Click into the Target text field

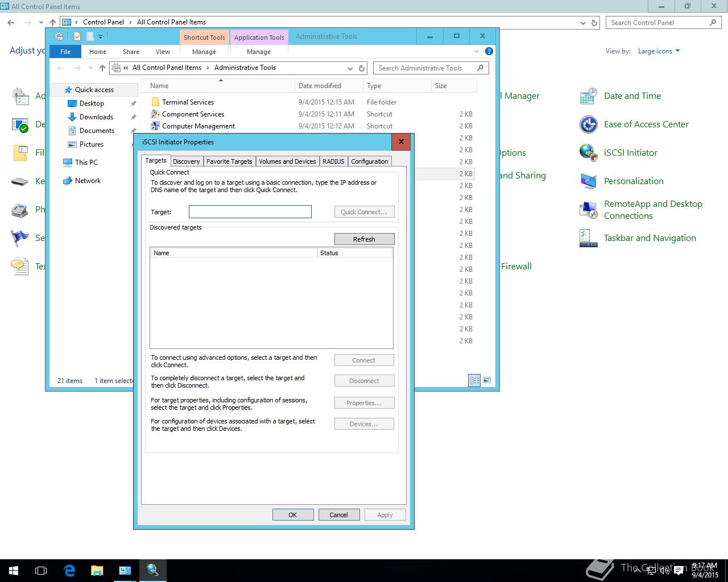coord(250,212)
